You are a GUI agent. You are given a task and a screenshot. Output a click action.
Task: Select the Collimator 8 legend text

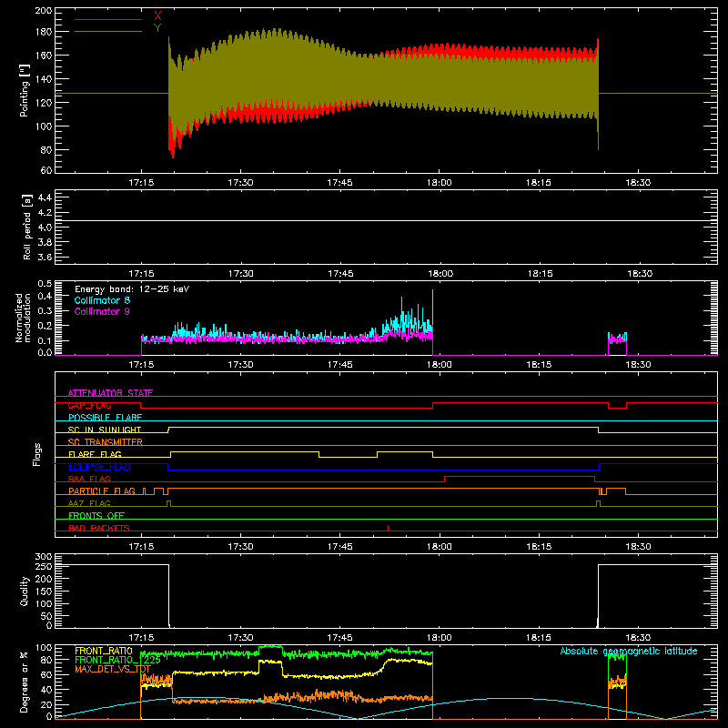click(102, 300)
